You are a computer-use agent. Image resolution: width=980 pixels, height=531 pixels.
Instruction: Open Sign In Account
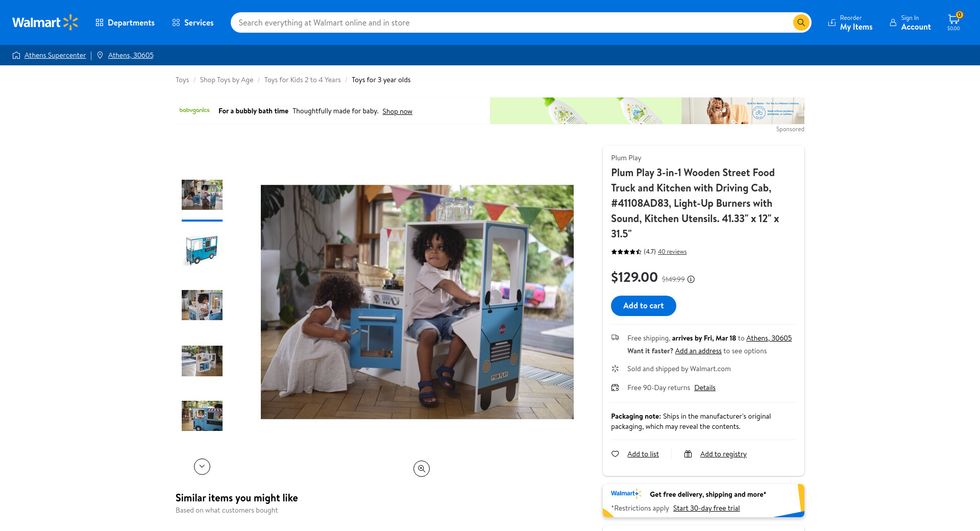[x=910, y=22]
